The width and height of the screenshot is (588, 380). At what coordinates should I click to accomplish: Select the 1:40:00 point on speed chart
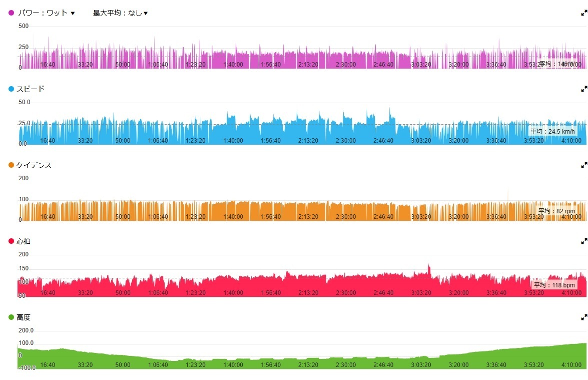click(233, 141)
